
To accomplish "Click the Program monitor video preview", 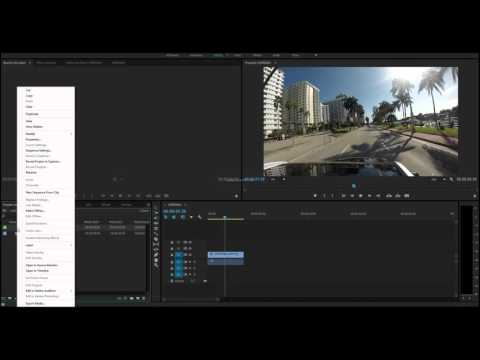I will pos(361,121).
